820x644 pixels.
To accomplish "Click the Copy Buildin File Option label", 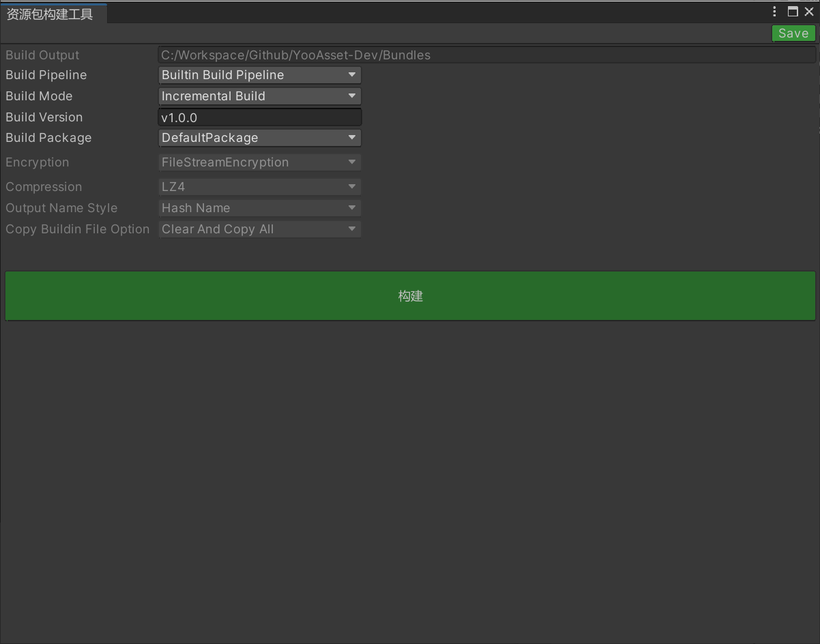I will 78,229.
